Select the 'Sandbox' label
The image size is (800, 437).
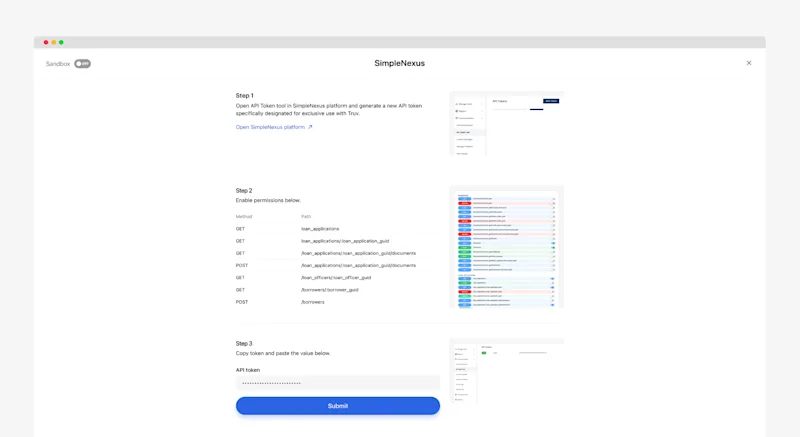pyautogui.click(x=58, y=64)
